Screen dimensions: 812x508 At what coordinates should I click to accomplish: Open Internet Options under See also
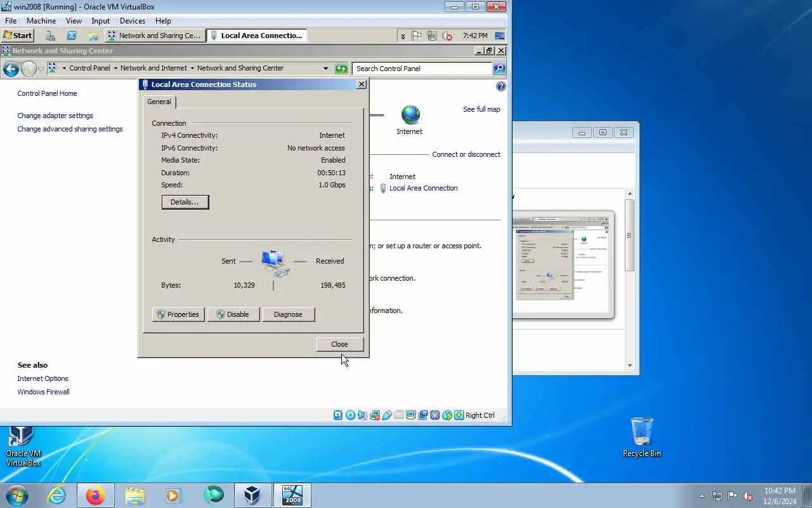point(43,378)
